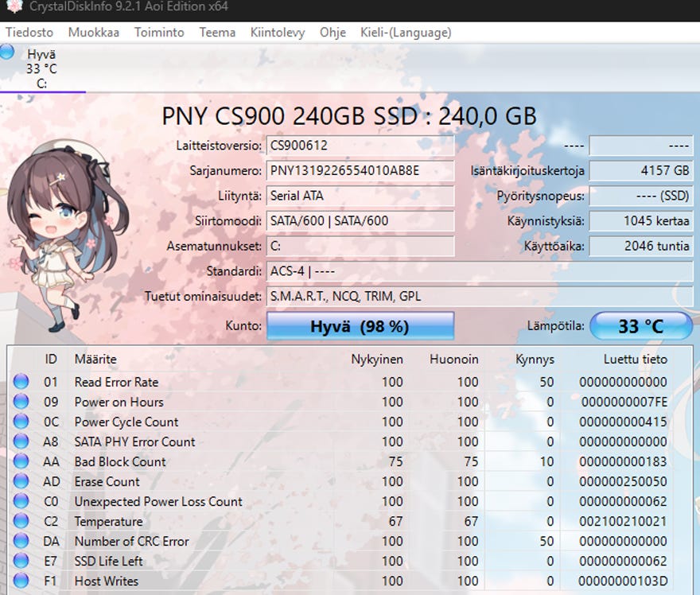Click status orb for Unexpected Power Loss Count
Screen dimensions: 700x595
point(21,501)
